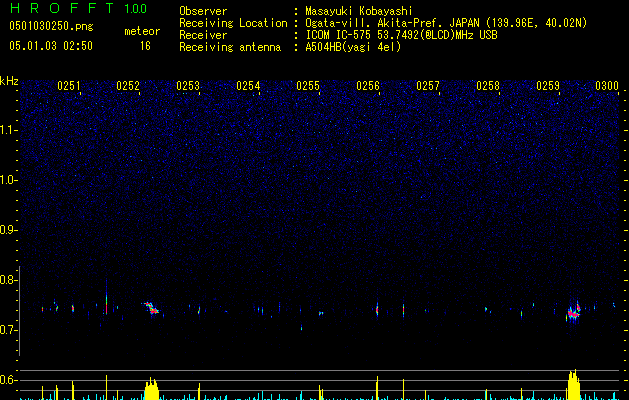The height and width of the screenshot is (400, 629).
Task: Click the 0.8 kHz frequency label
Action: (9, 280)
